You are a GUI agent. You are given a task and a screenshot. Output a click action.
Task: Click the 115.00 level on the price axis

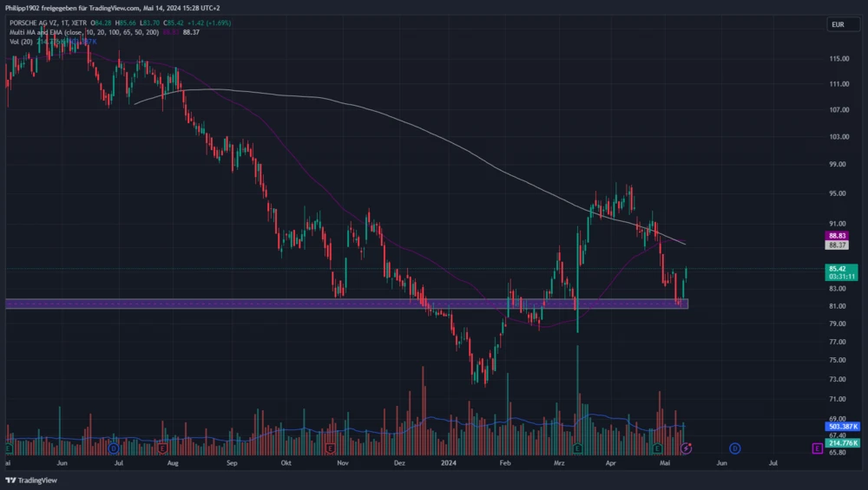pyautogui.click(x=838, y=59)
